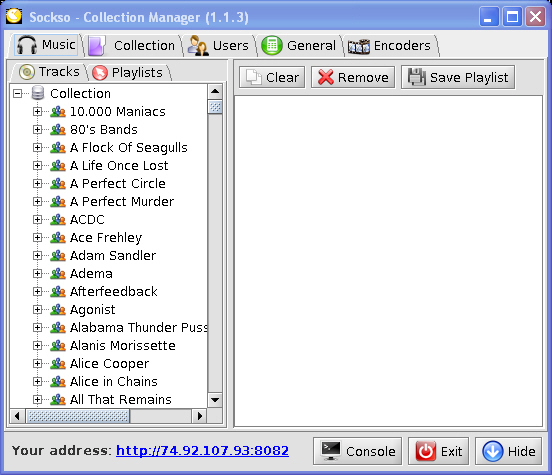This screenshot has width=552, height=475.
Task: Select the Alice Cooper row text
Action: 109,363
